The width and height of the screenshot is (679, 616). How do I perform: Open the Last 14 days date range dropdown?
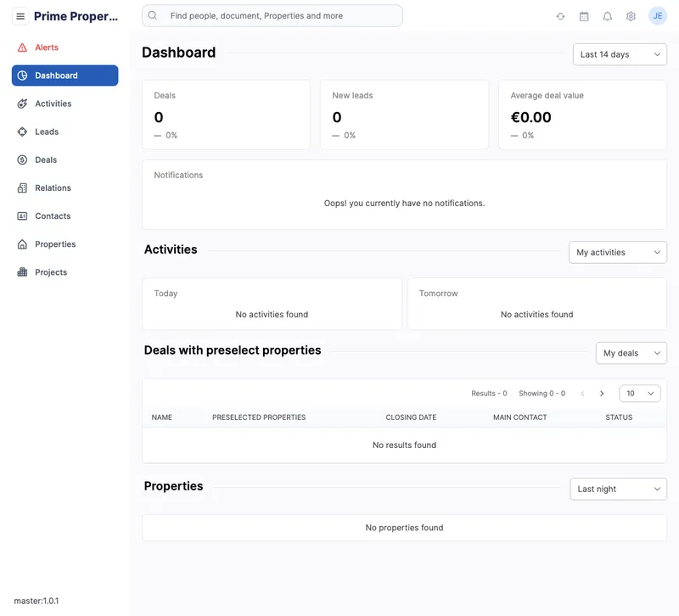pyautogui.click(x=620, y=53)
